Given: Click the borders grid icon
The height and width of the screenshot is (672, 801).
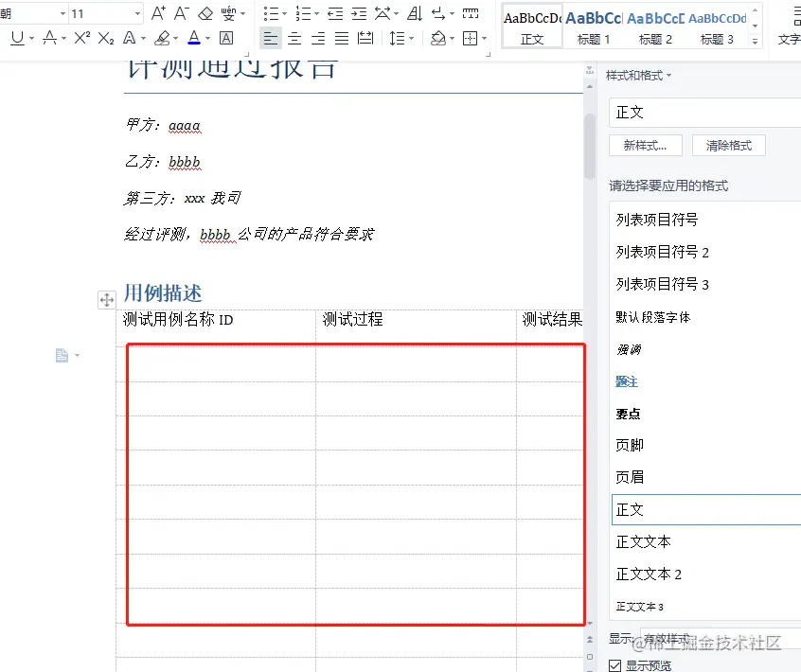Looking at the screenshot, I should [470, 38].
